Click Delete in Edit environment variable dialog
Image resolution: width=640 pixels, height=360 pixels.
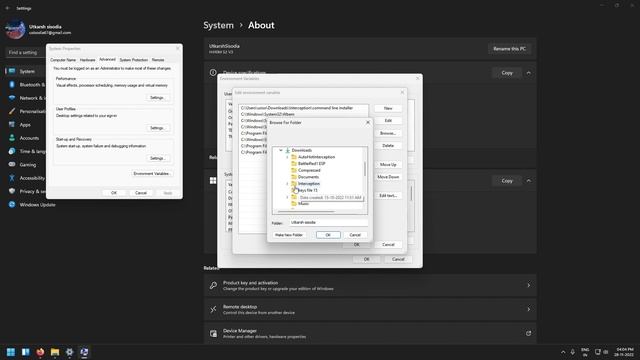click(x=388, y=146)
